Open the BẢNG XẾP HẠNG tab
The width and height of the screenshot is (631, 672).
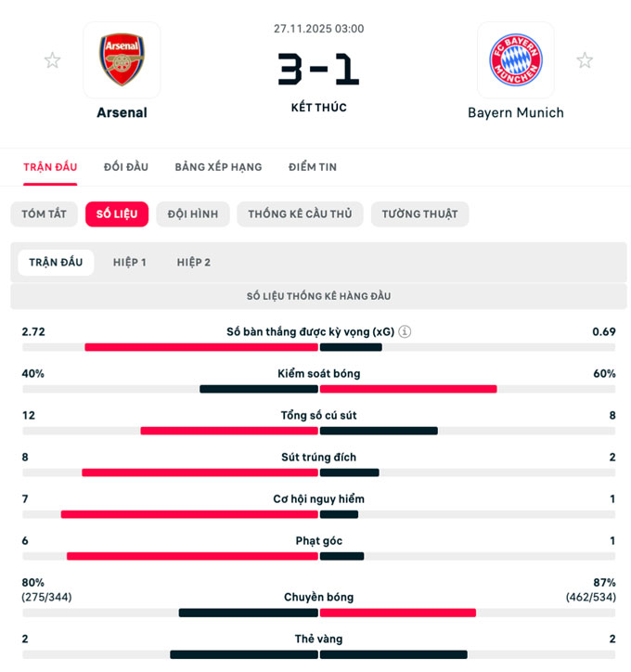pyautogui.click(x=218, y=167)
